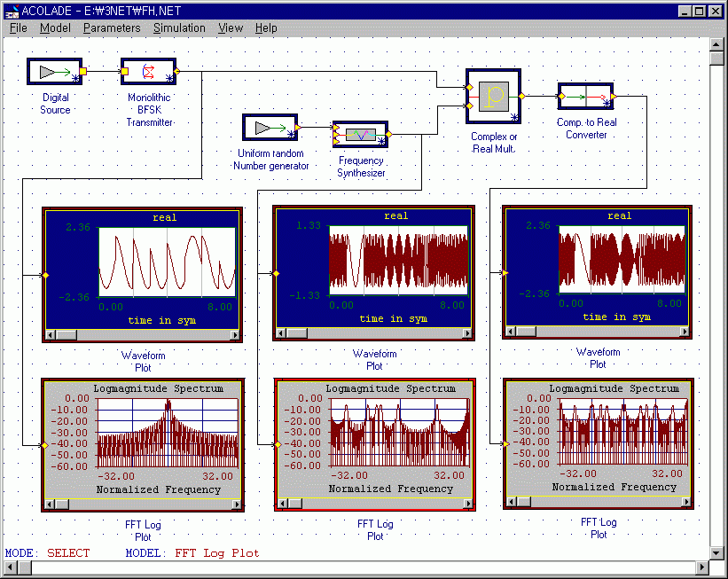Click right arrow of middle waveform plot scrollbar
This screenshot has width=728, height=579.
467,333
